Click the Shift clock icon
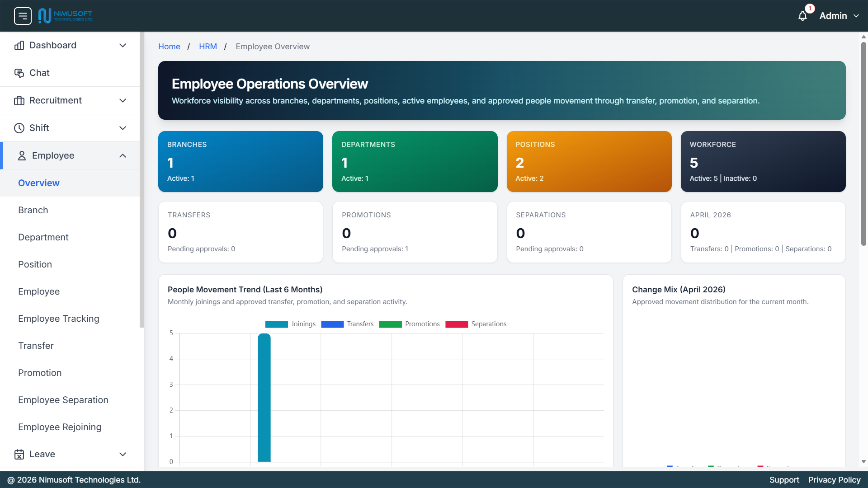 (x=19, y=128)
